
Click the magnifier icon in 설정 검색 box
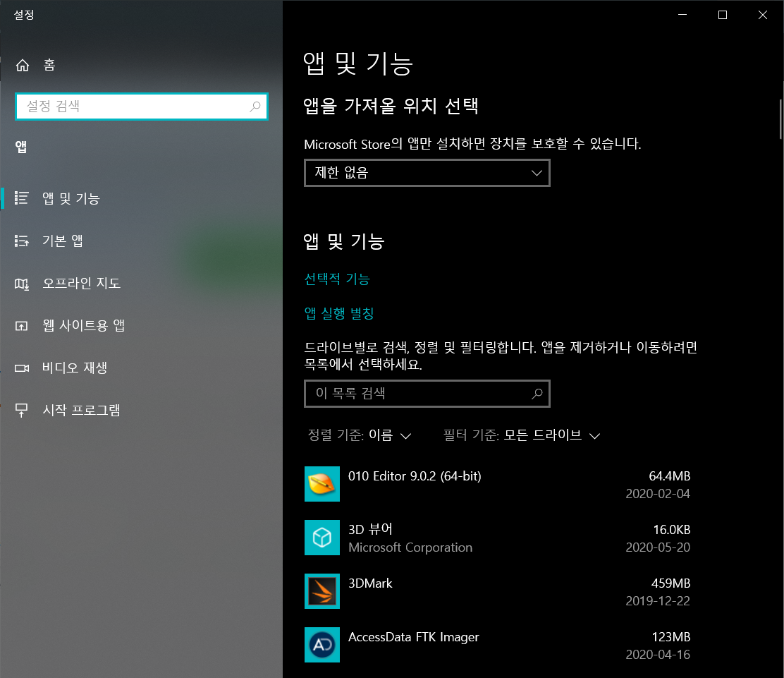255,106
